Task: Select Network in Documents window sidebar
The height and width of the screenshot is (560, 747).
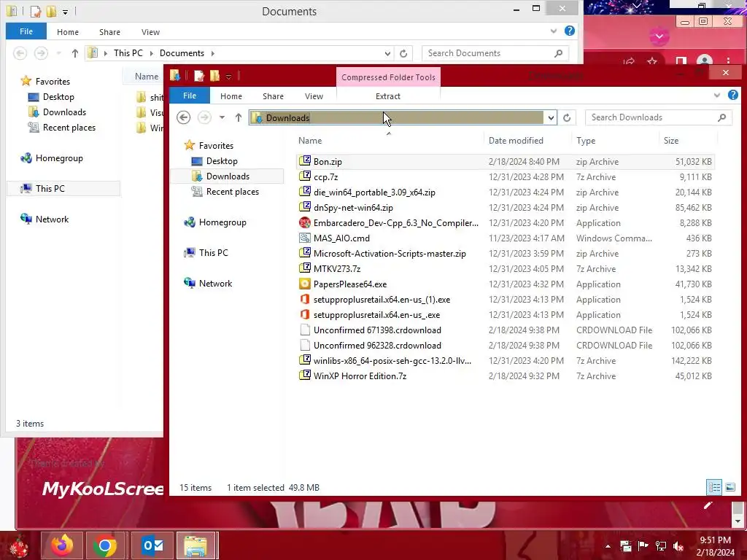Action: 52,219
